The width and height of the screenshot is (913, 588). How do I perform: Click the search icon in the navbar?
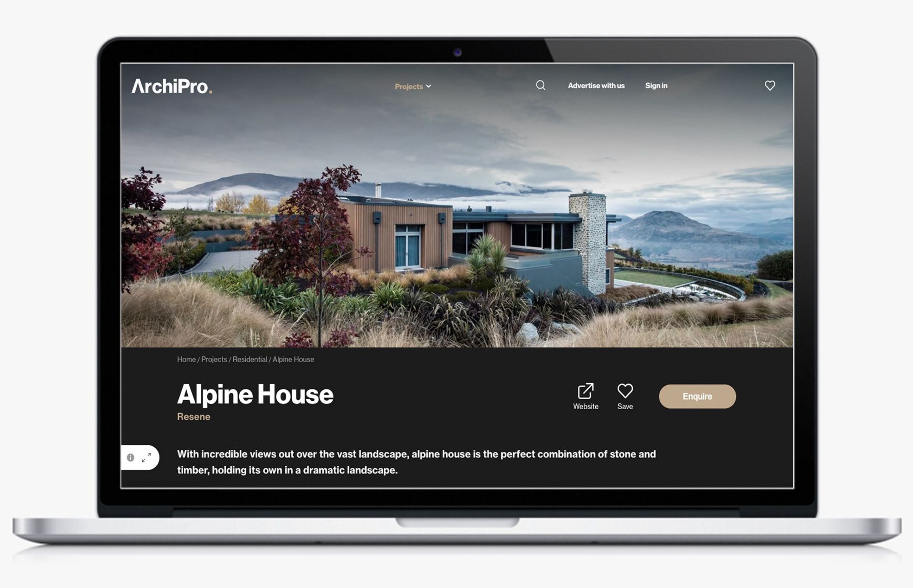click(x=540, y=85)
